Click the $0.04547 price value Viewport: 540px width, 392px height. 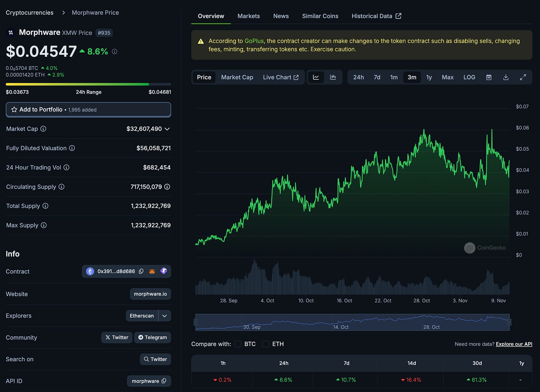(x=41, y=52)
